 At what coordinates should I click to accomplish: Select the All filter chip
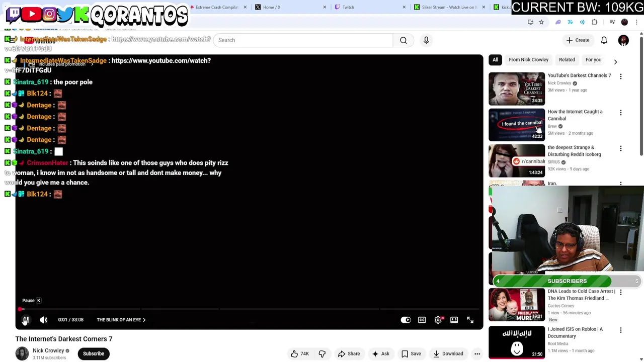[496, 60]
